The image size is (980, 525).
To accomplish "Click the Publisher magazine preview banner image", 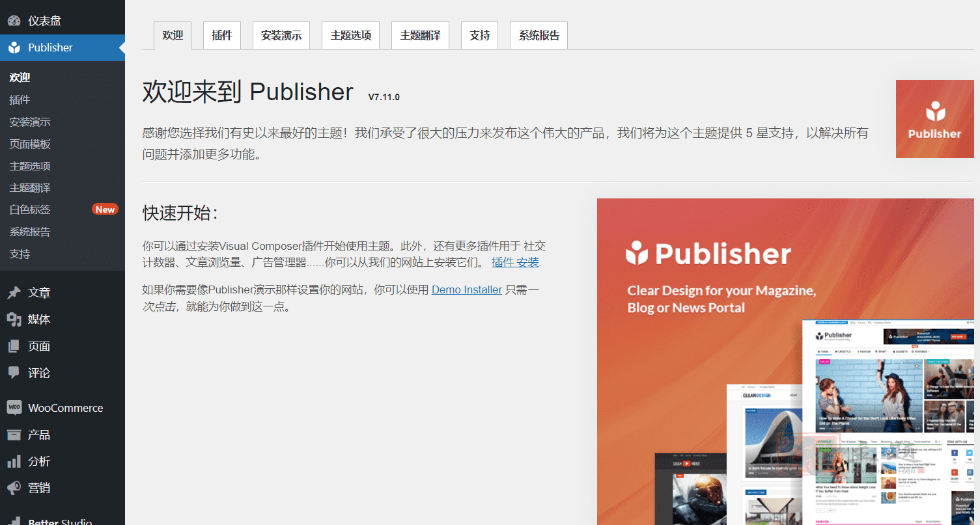I will click(785, 362).
